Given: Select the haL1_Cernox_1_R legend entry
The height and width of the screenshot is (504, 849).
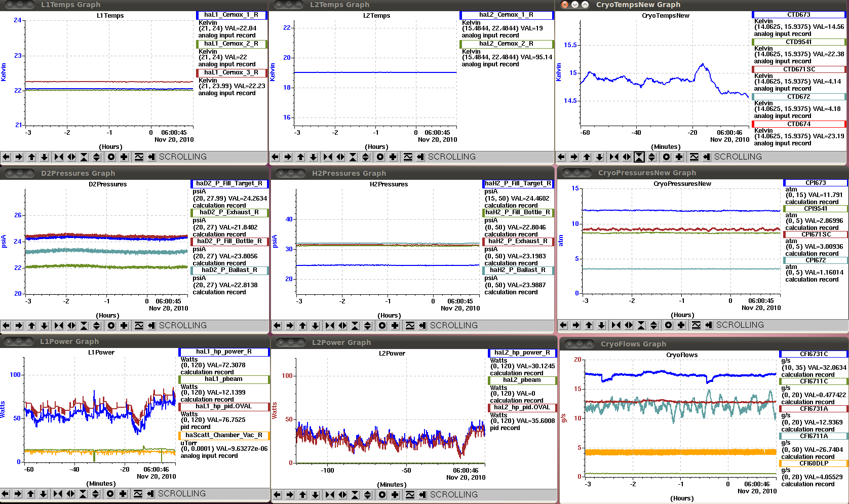Looking at the screenshot, I should coord(231,15).
